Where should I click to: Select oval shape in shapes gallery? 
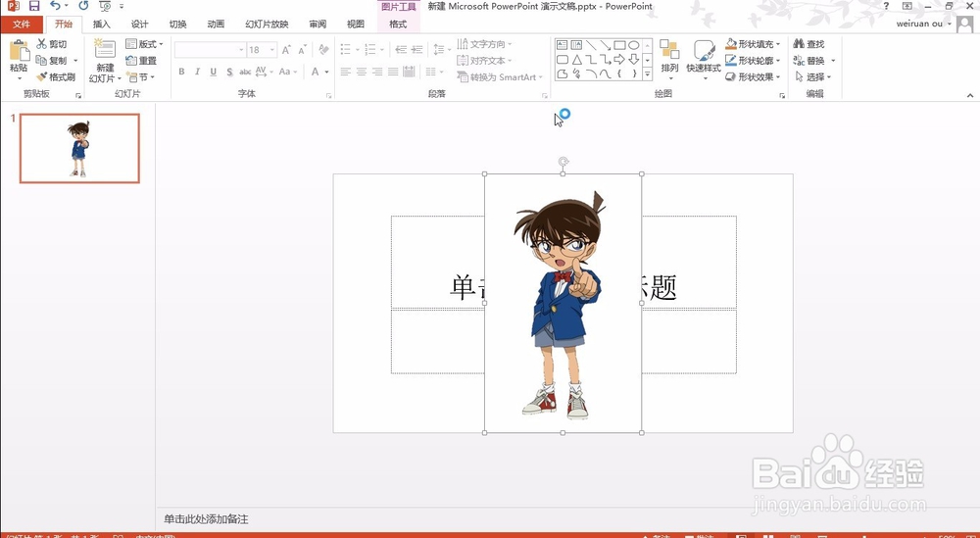[634, 45]
